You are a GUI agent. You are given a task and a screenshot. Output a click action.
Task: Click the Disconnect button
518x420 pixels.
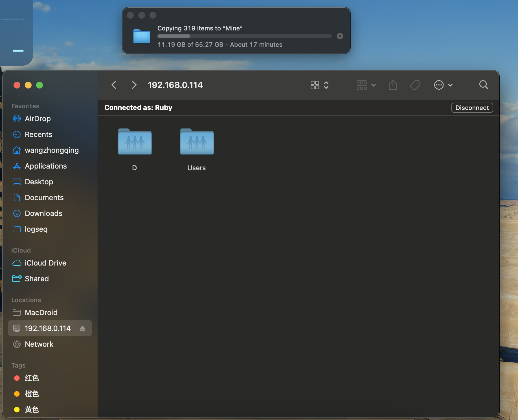(472, 108)
